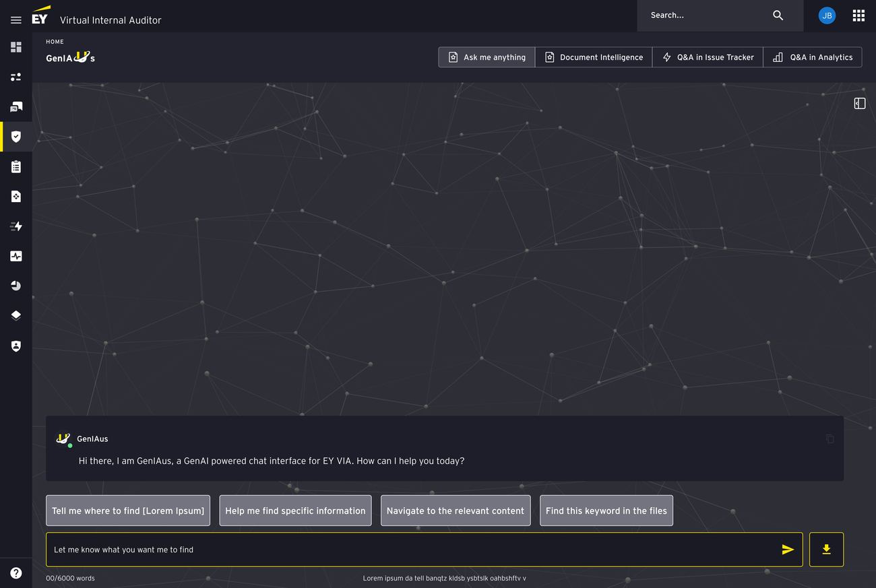The image size is (876, 588).
Task: Open the clipboard list sidebar icon
Action: coord(16,166)
